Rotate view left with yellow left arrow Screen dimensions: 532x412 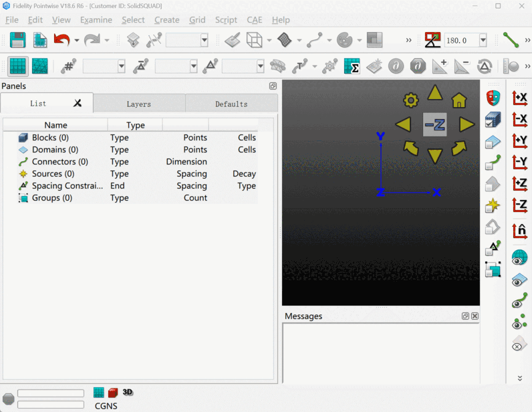click(x=404, y=124)
